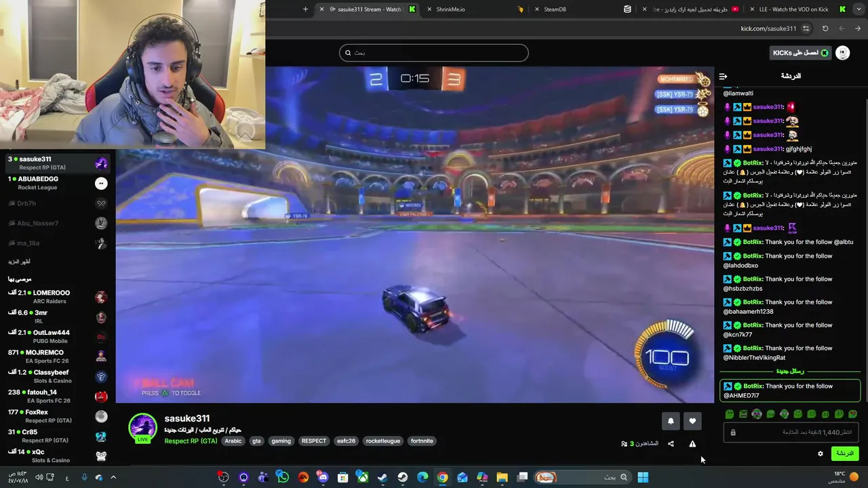
Task: Collapse the chat panel with header icon
Action: click(x=723, y=77)
